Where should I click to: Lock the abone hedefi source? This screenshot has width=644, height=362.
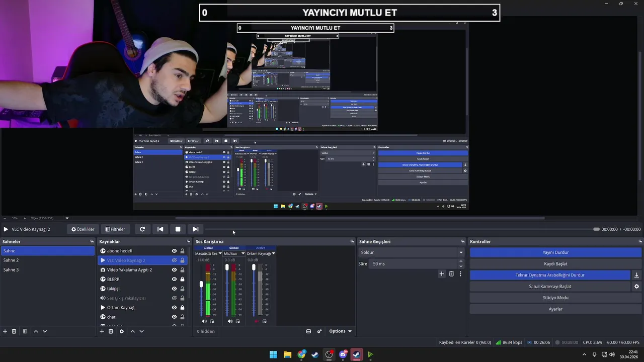(182, 251)
